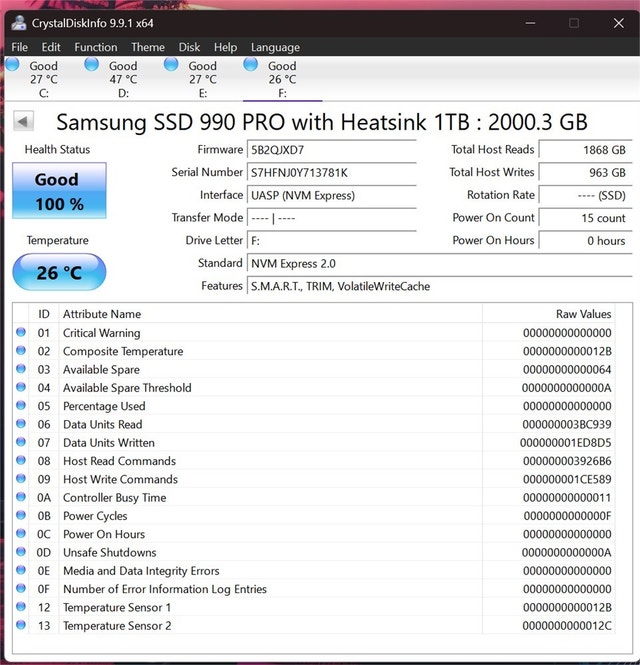Select the Data Units Read row
Screen dimensions: 640x665
314,424
